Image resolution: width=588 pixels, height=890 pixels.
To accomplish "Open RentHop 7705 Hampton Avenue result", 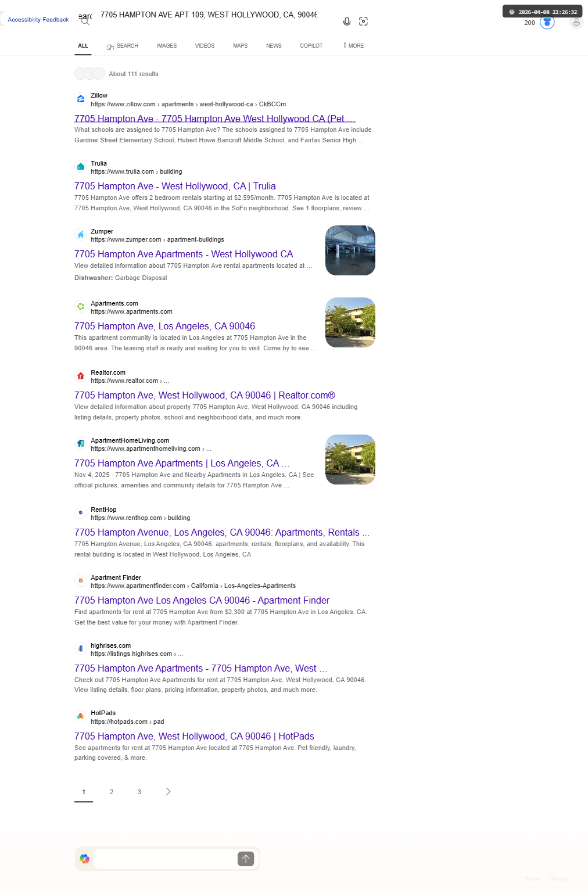I will [x=222, y=533].
